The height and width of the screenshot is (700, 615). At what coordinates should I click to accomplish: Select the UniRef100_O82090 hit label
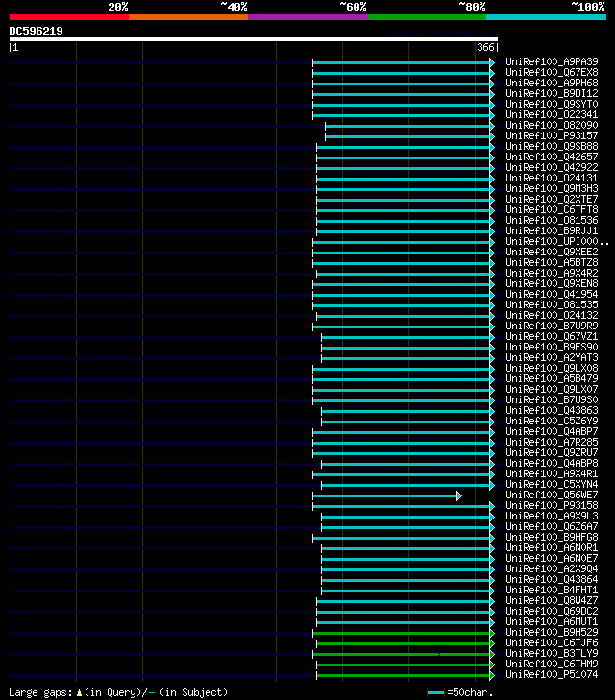point(552,125)
